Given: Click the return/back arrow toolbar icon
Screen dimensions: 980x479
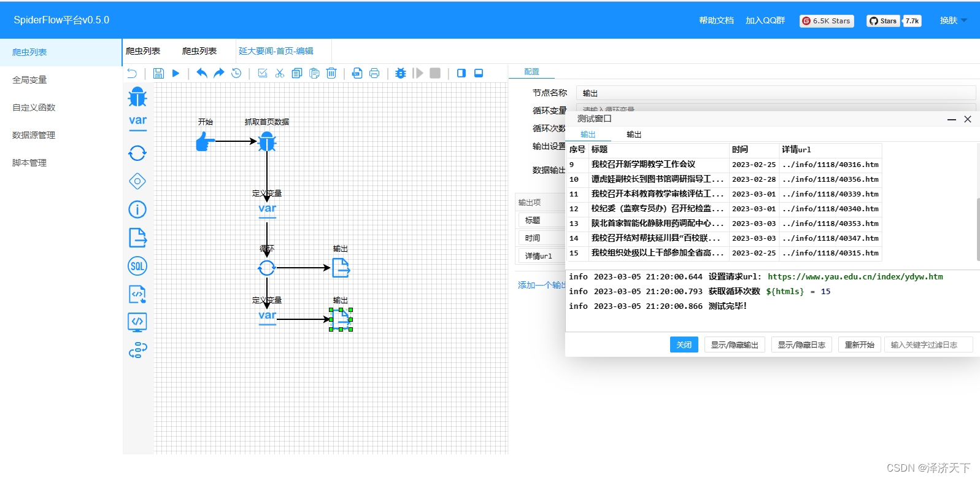Looking at the screenshot, I should 132,73.
